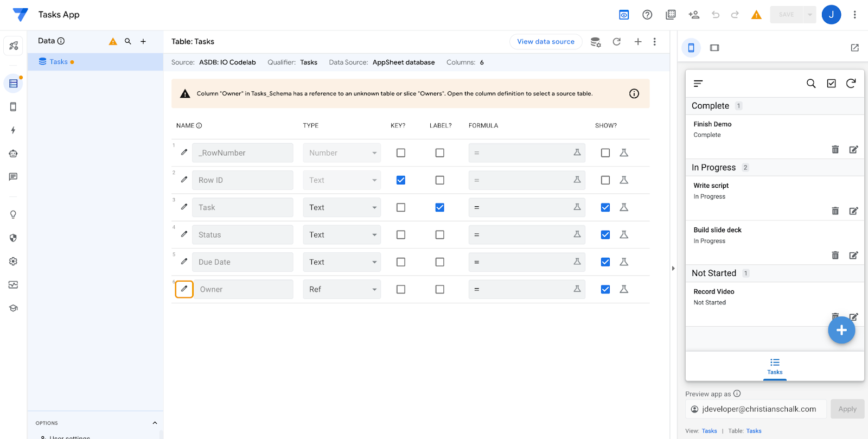Select the Tasks table in Data panel
868x439 pixels.
click(59, 62)
